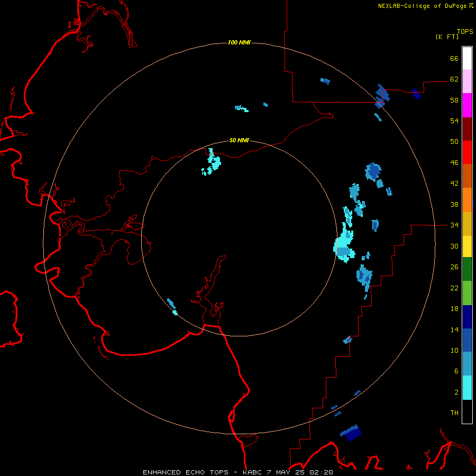Click the Enhanced Echo Tops KABC caption

(237, 472)
